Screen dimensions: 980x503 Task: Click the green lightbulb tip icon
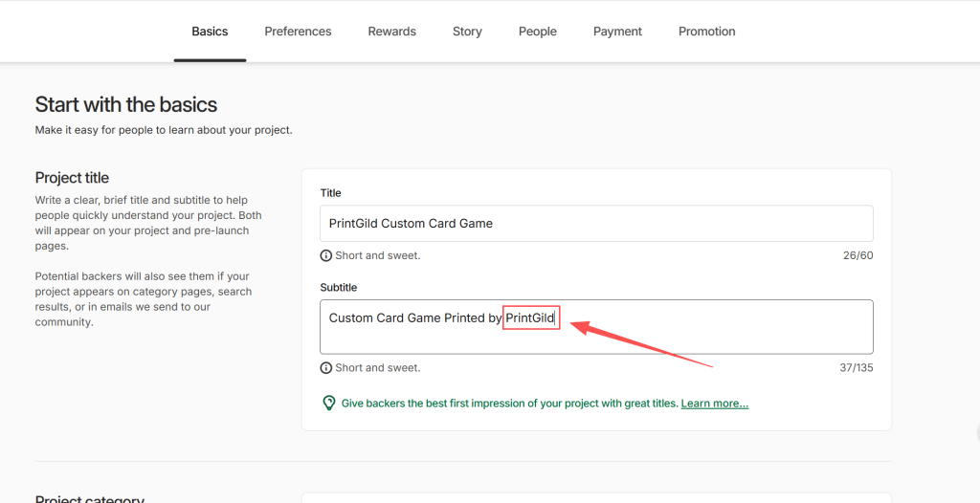329,403
